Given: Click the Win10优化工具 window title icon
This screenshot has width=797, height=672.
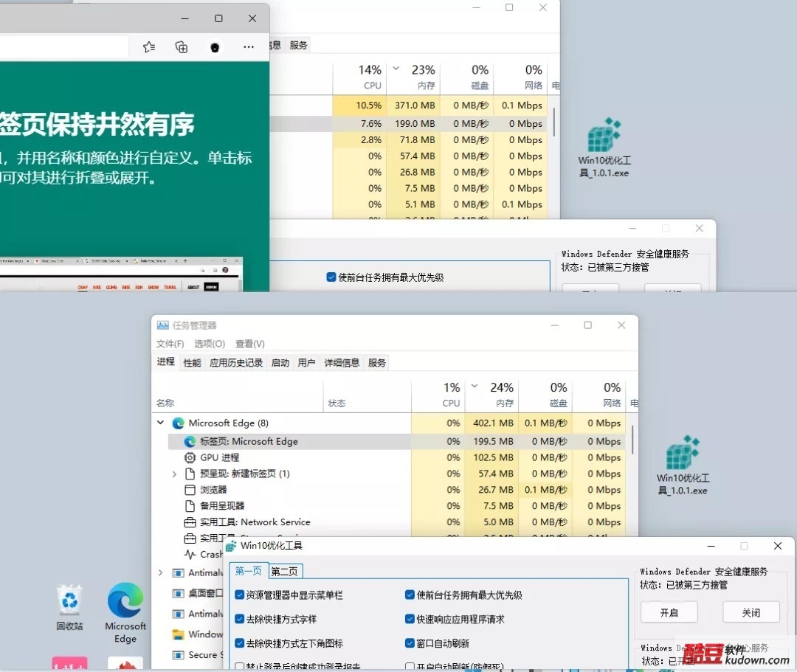Looking at the screenshot, I should pos(231,546).
